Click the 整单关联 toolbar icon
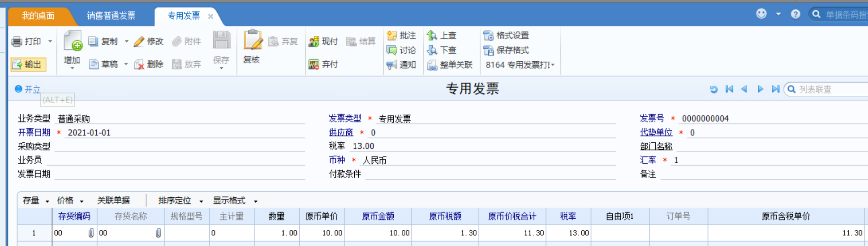The image size is (868, 246). coord(432,65)
